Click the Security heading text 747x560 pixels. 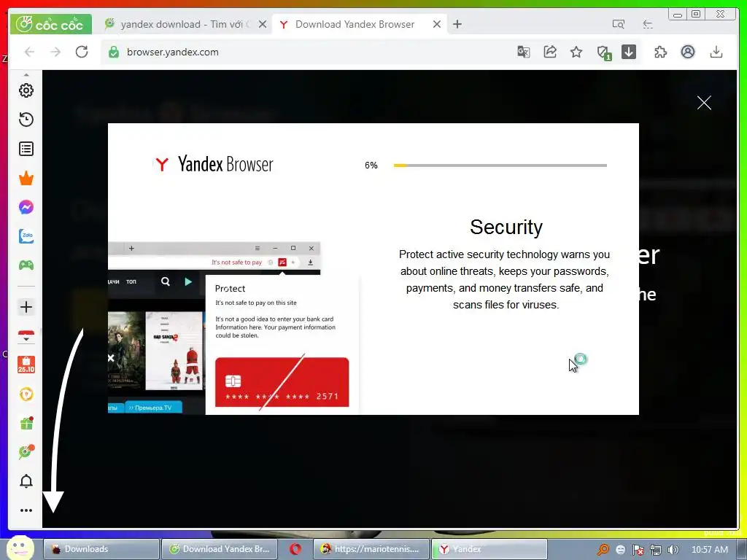point(506,227)
